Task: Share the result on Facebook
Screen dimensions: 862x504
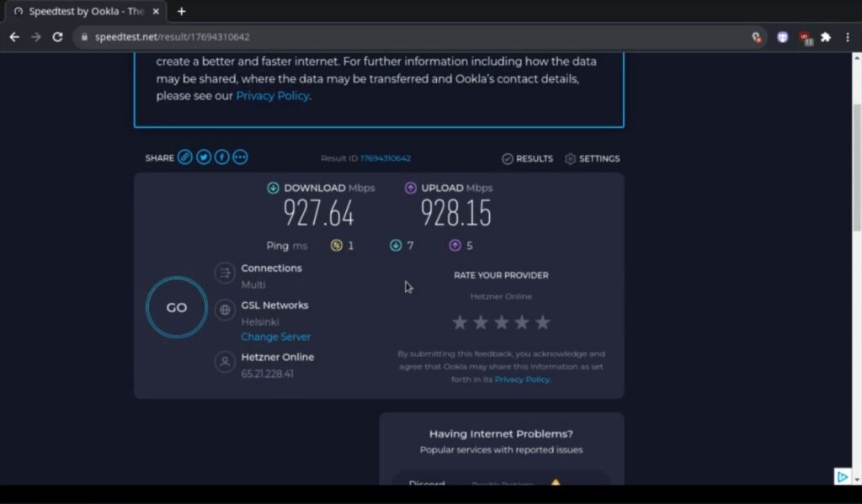Action: 221,157
